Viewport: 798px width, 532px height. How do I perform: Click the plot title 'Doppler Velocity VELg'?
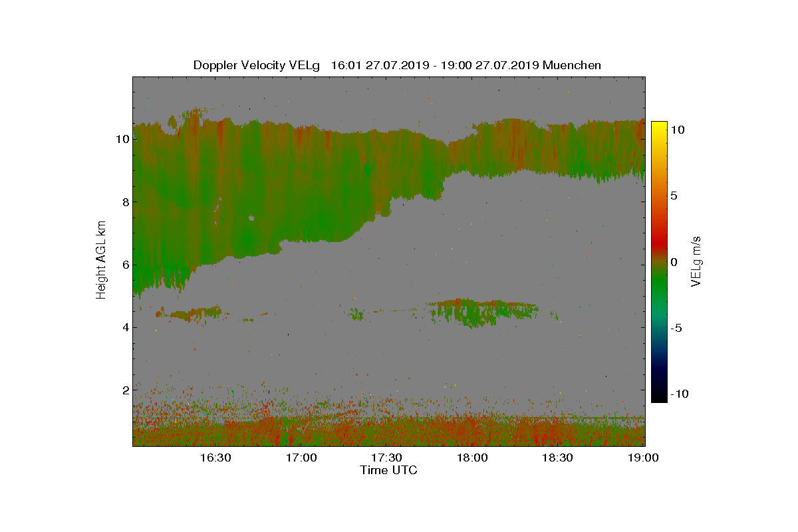pos(257,65)
